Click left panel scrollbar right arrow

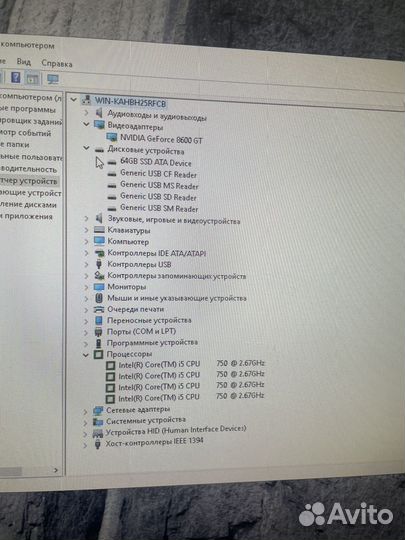[x=56, y=470]
